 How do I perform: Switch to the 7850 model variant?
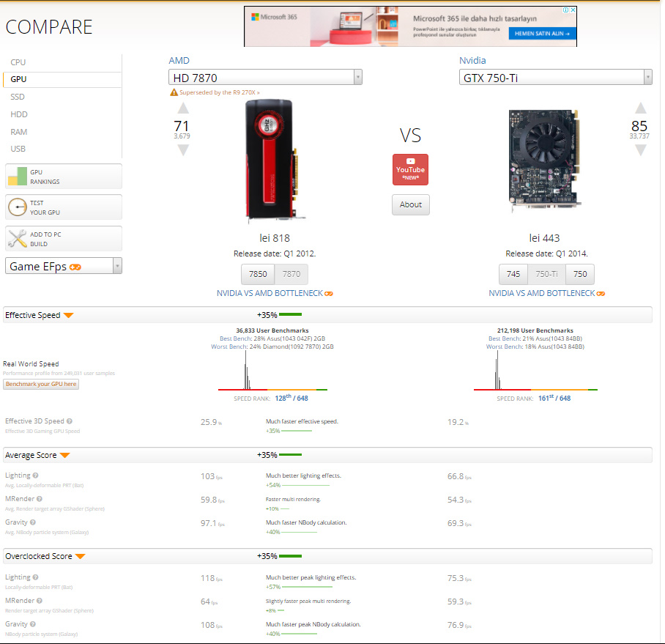[x=258, y=274]
